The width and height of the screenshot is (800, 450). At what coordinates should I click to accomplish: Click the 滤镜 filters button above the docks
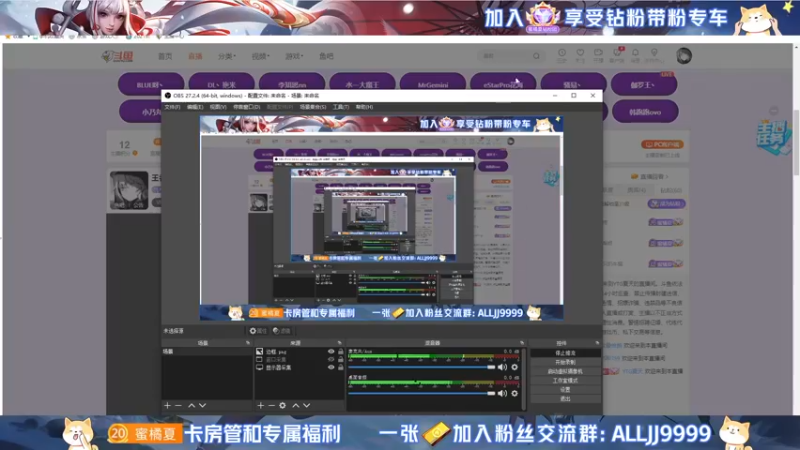coord(282,331)
